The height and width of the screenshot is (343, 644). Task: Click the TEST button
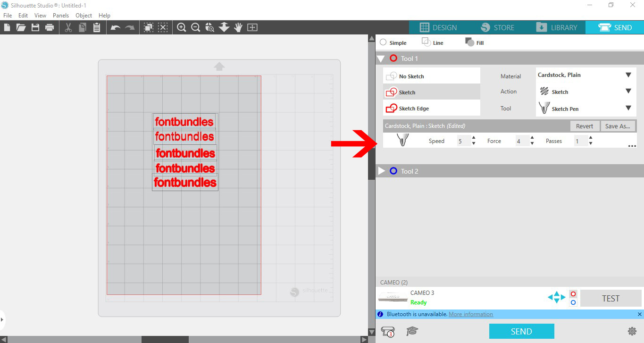tap(611, 298)
